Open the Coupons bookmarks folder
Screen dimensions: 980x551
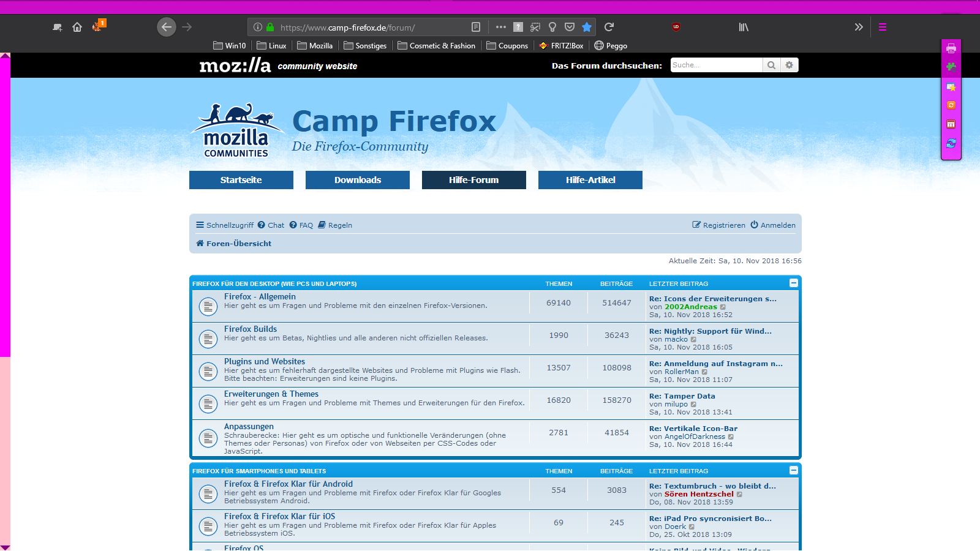tap(507, 46)
